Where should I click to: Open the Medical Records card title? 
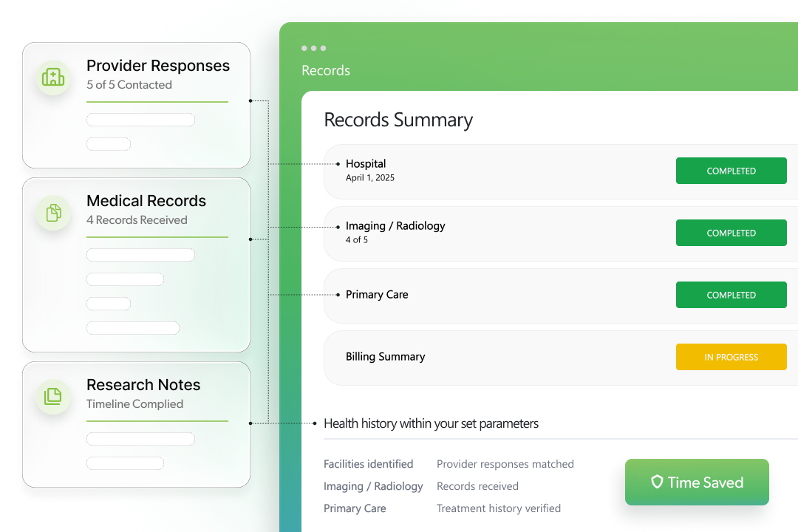[146, 200]
